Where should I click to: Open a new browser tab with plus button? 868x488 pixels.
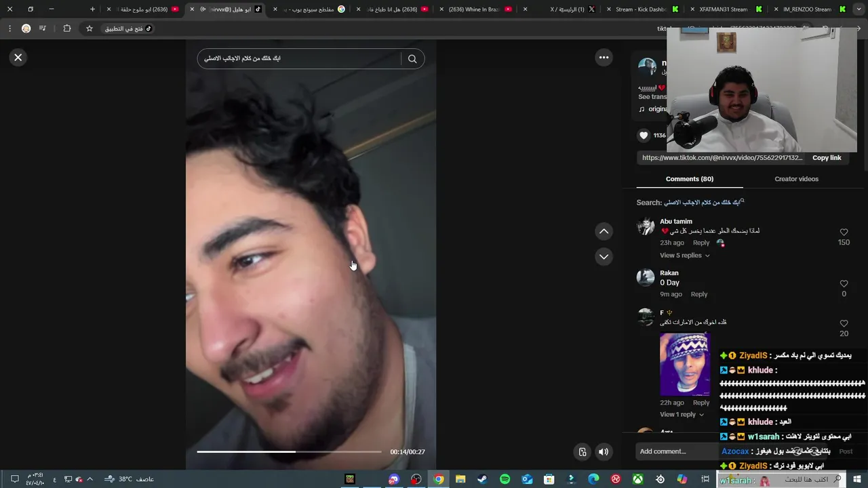coord(93,9)
